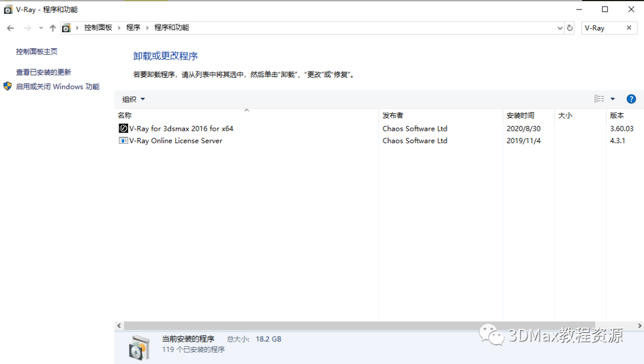Go up one level with up arrow
The image size is (644, 364).
coord(52,28)
